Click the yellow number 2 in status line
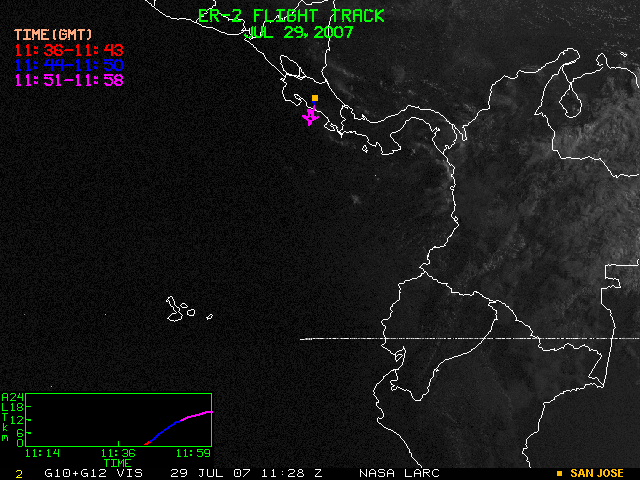640x480 pixels. [x=19, y=473]
